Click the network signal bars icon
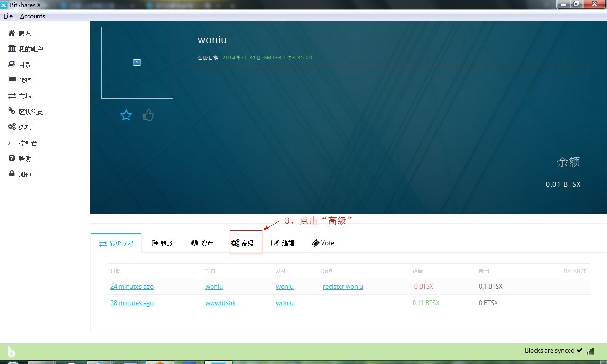This screenshot has width=607, height=364. (x=590, y=351)
